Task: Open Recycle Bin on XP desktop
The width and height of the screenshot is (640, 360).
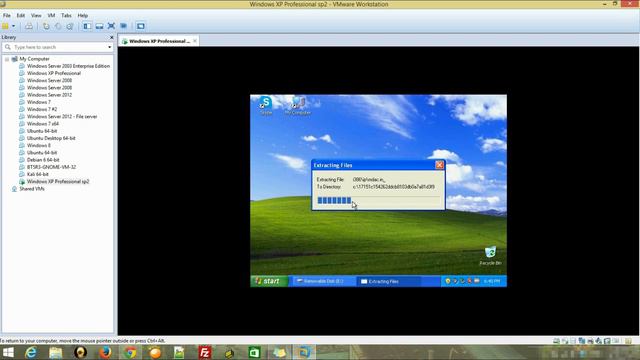Action: click(490, 256)
